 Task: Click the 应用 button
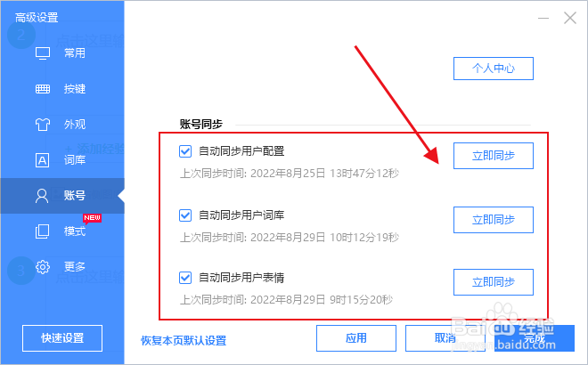[x=355, y=338]
